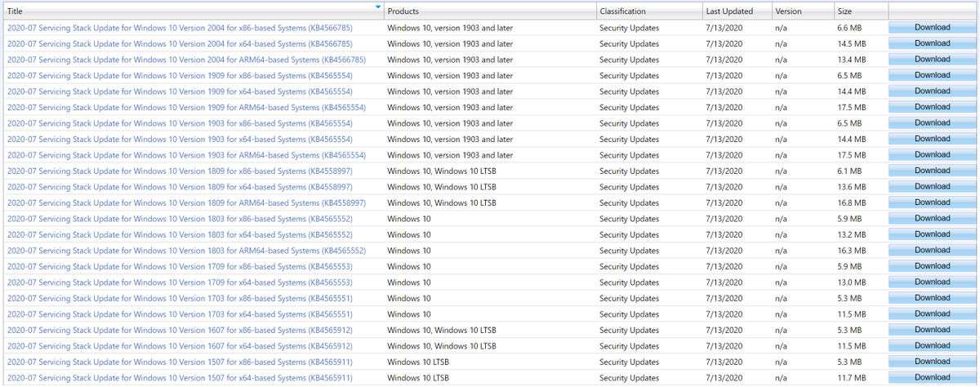Viewport: 980px width, 387px height.
Task: Open Version 1903 x64-based (KB4565554) update link
Action: coord(180,140)
